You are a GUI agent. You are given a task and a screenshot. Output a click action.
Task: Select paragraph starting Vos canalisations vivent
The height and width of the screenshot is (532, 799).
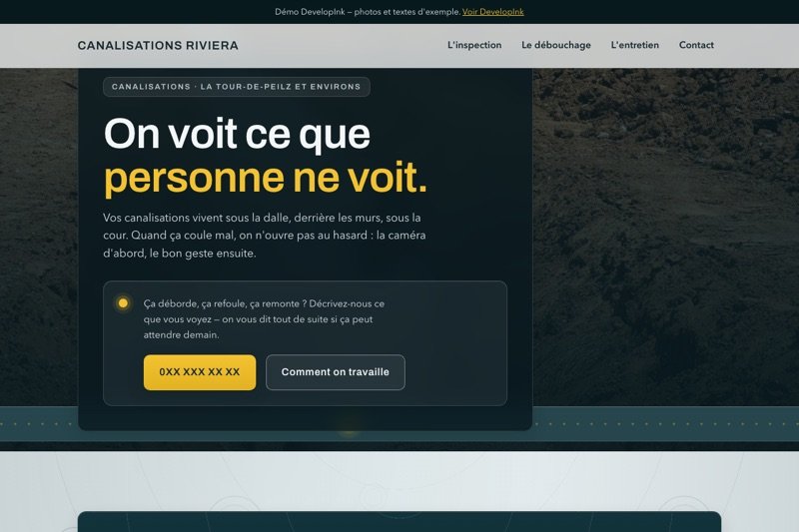click(265, 236)
